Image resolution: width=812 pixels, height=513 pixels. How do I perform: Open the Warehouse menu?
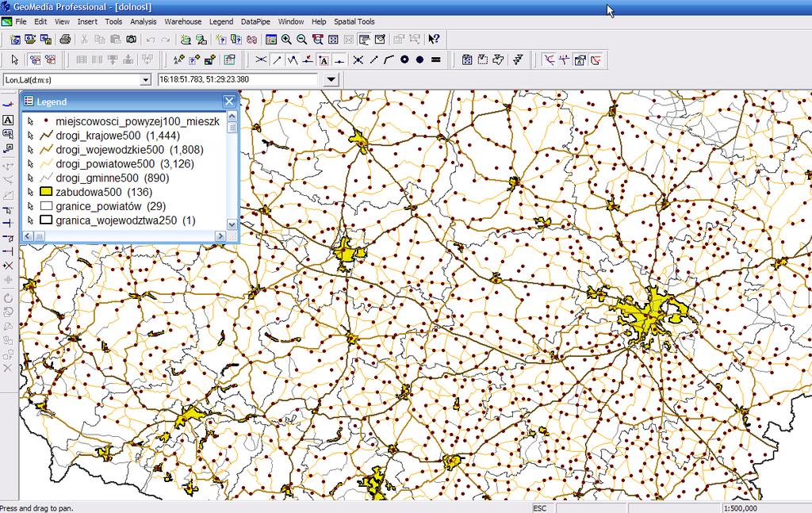[183, 21]
